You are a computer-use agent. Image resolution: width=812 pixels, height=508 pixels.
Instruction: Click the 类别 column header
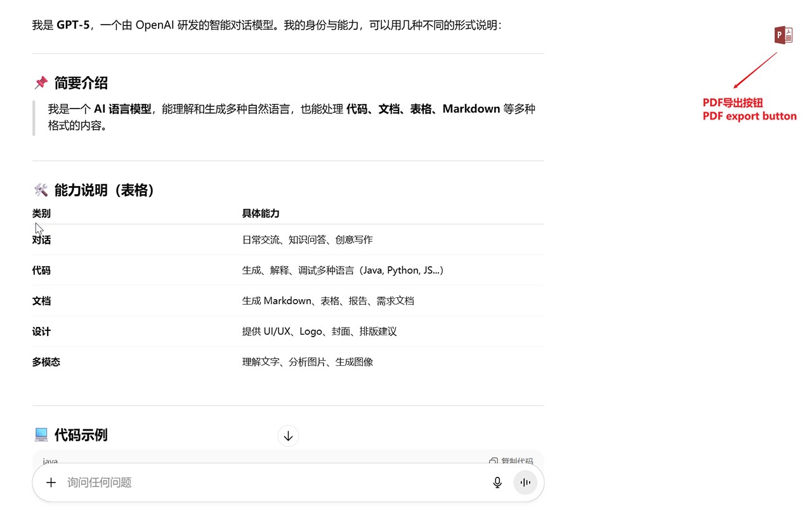point(41,213)
